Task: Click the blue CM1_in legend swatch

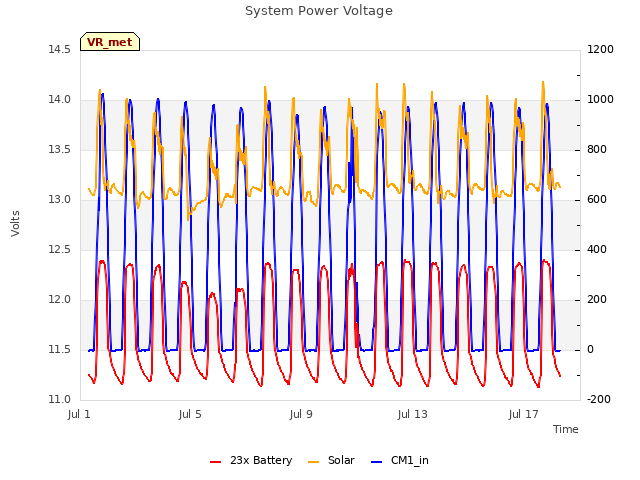Action: tap(376, 462)
